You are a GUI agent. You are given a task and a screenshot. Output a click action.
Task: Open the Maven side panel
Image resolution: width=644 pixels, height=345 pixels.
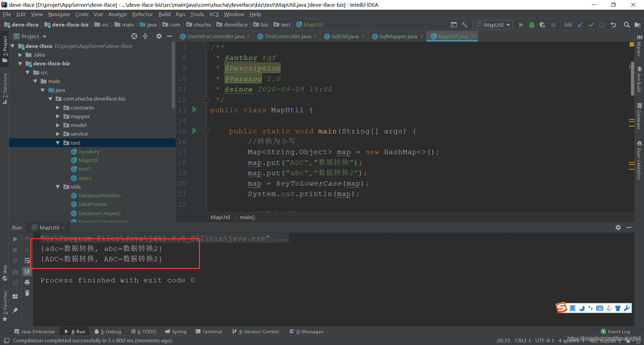(639, 45)
